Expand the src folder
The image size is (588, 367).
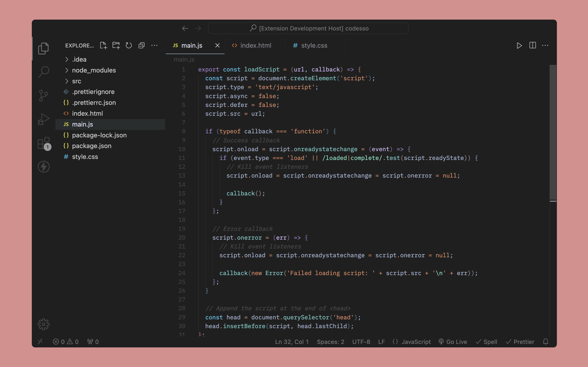(76, 81)
